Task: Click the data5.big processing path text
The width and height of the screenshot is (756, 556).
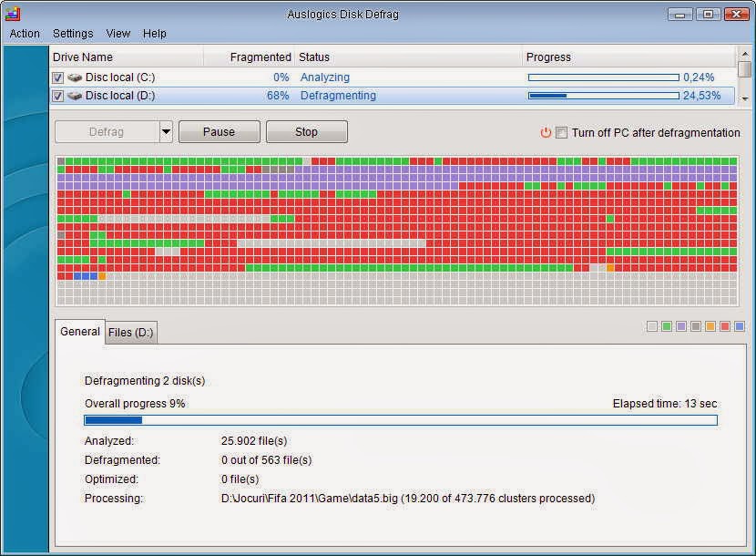Action: 407,498
